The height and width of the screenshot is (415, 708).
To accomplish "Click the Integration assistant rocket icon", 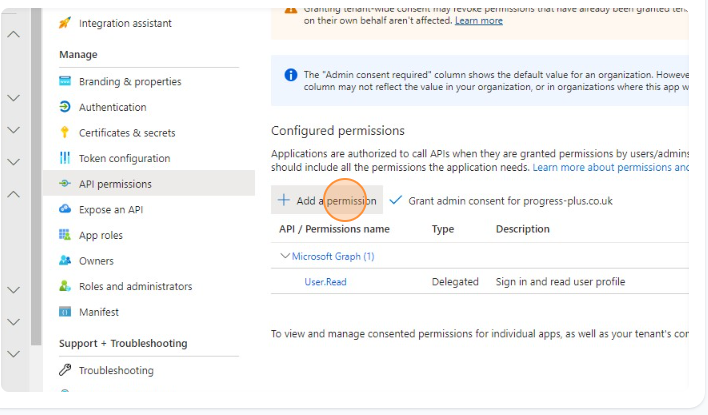I will [x=65, y=23].
